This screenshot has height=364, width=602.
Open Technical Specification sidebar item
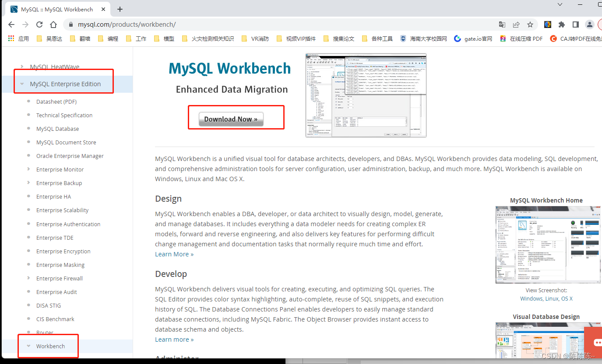(64, 115)
